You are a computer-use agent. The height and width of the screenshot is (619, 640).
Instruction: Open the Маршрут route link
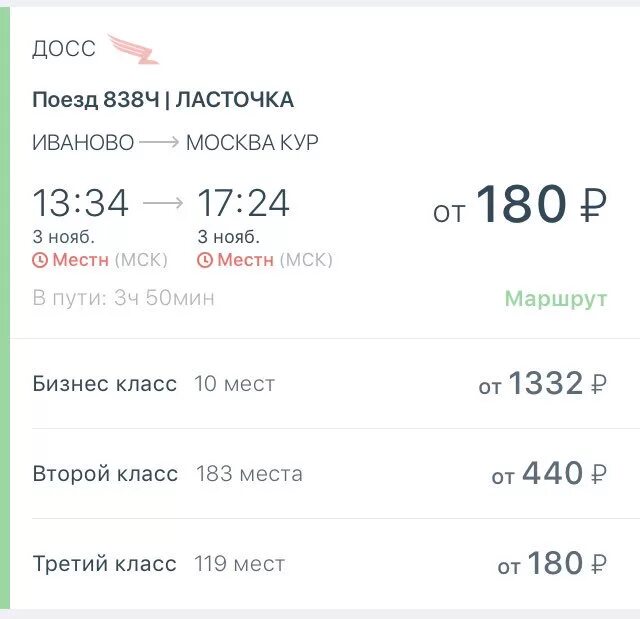[556, 298]
